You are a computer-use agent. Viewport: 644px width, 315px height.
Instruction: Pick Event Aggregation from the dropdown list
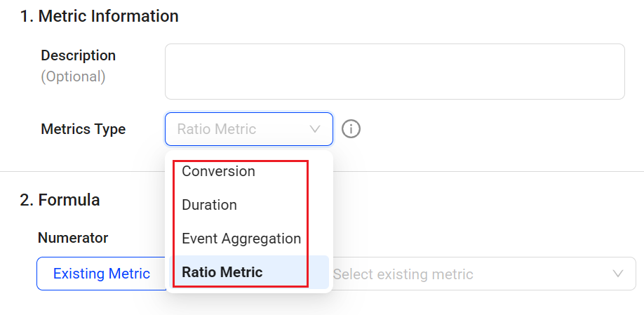pyautogui.click(x=241, y=239)
